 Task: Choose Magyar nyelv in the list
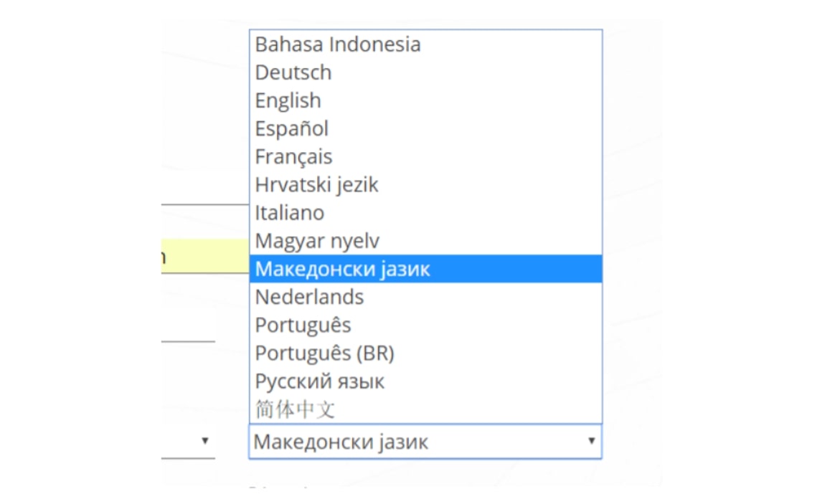[317, 241]
